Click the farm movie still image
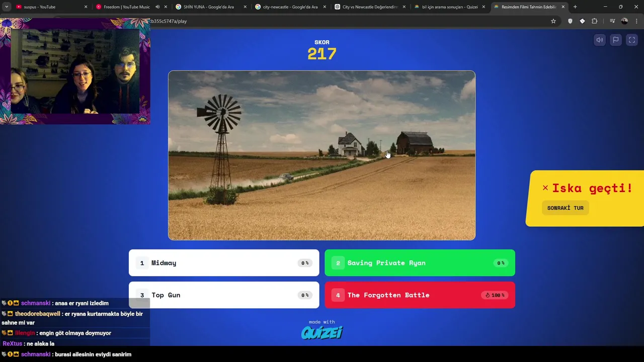Viewport: 644px width, 362px height. (321, 155)
